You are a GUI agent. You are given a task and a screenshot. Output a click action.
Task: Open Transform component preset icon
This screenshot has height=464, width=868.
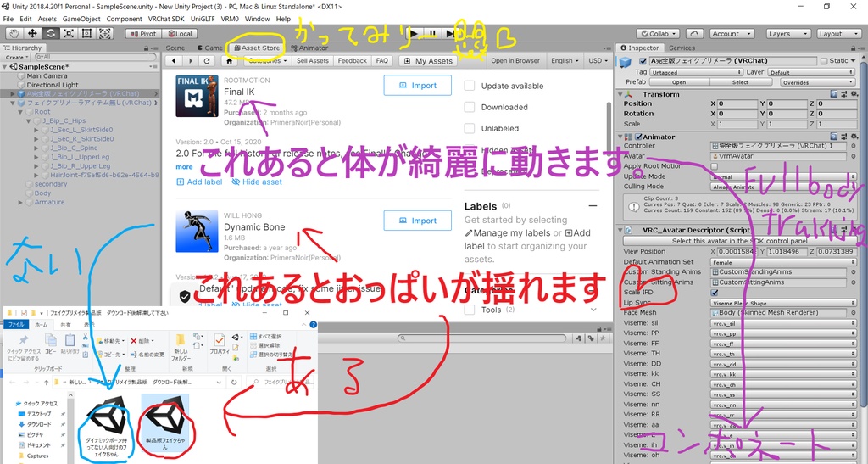(x=844, y=95)
